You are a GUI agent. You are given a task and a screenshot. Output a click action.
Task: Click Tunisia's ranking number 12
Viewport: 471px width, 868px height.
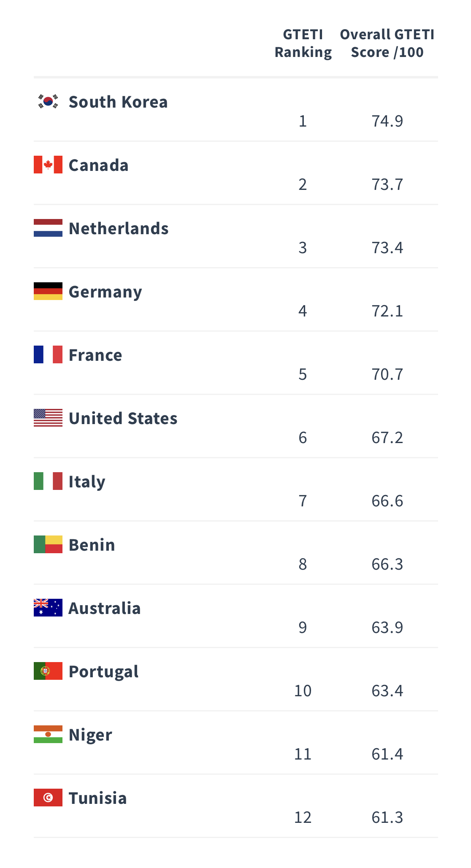303,817
